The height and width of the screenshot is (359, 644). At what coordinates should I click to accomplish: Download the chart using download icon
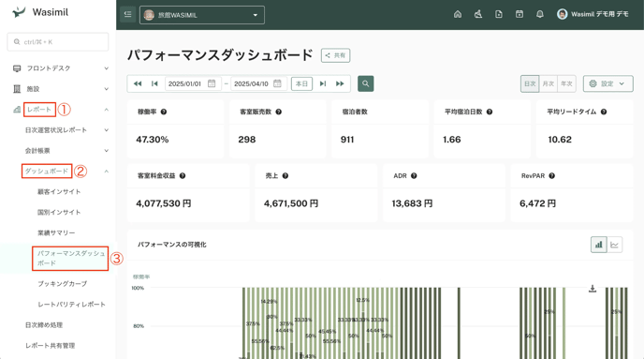click(x=593, y=289)
